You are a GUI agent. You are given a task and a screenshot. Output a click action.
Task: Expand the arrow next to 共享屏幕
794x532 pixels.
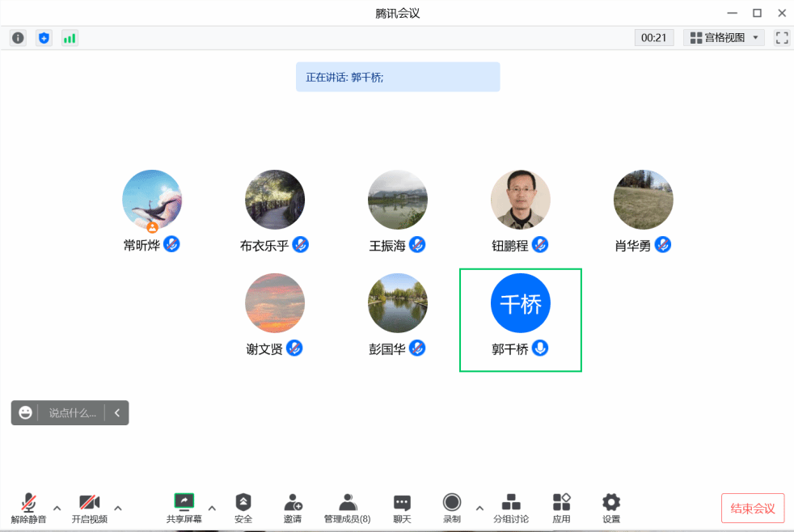pos(212,508)
